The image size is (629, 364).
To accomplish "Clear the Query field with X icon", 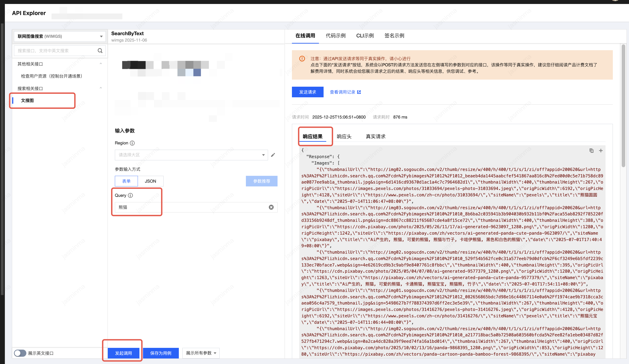I will pos(271,207).
